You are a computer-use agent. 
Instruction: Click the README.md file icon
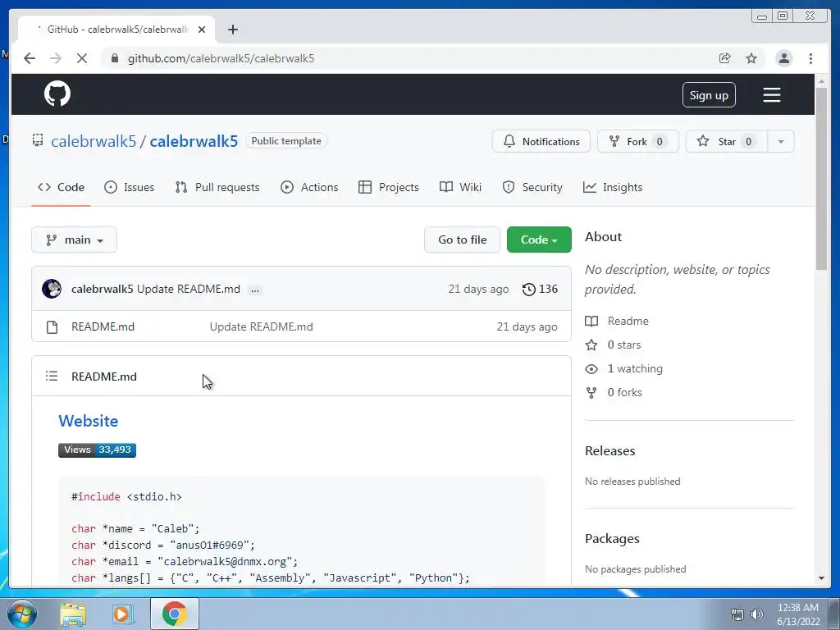(x=52, y=326)
